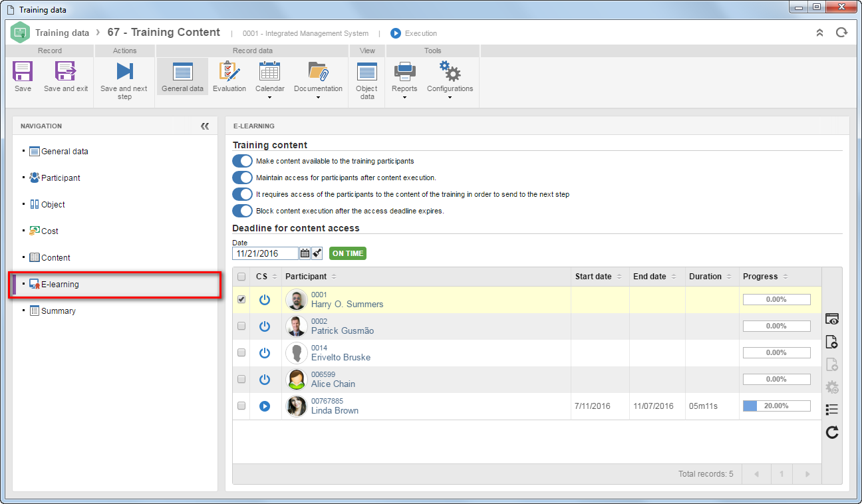Click the power status icon for Patrick Gusmão
The height and width of the screenshot is (504, 862).
[265, 326]
